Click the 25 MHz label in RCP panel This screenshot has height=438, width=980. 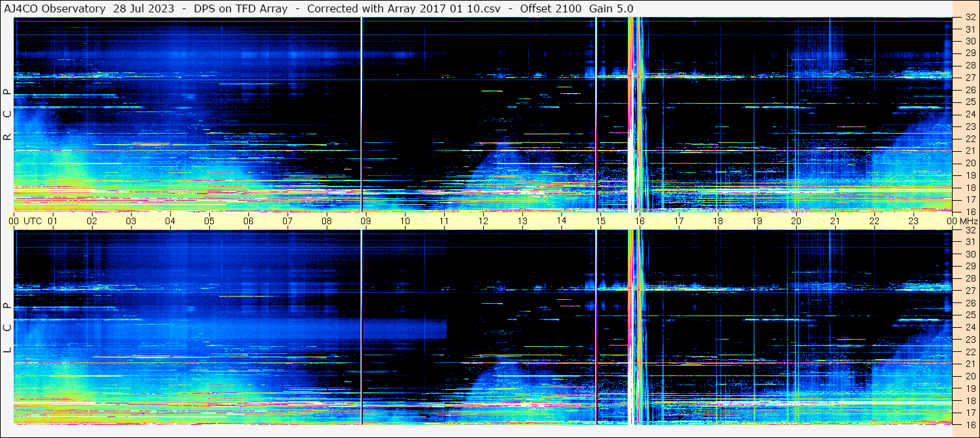click(x=970, y=102)
